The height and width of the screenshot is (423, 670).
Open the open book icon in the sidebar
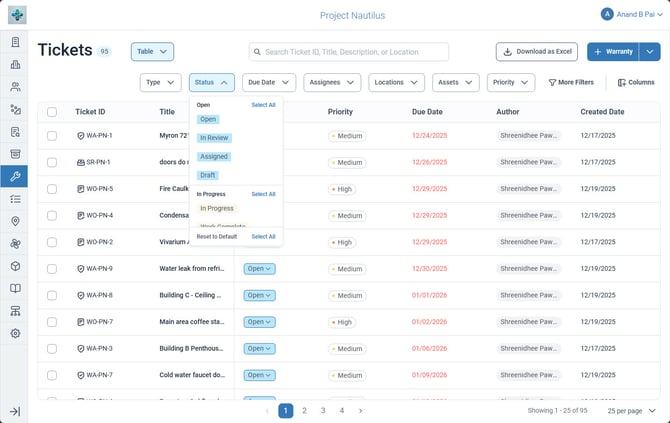(x=15, y=288)
